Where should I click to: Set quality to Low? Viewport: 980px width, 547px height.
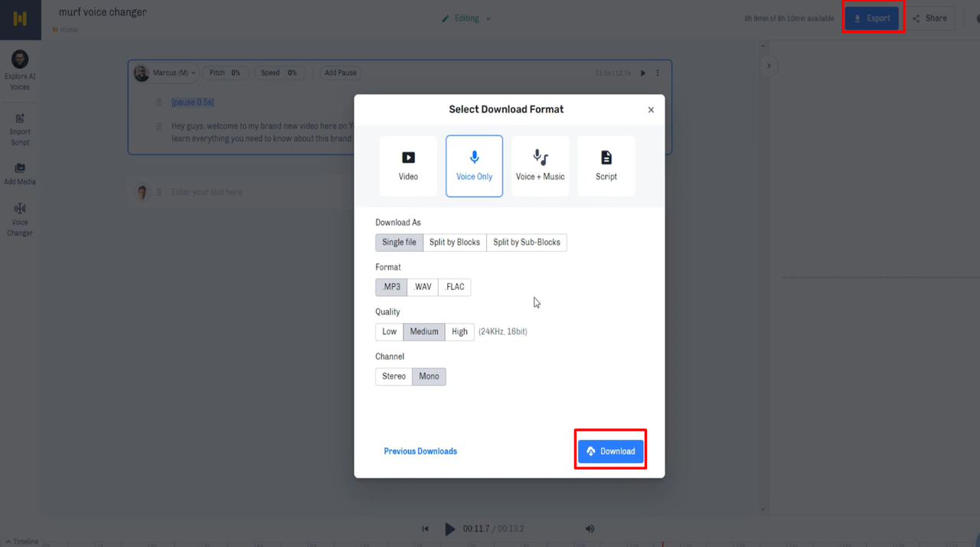pos(390,332)
